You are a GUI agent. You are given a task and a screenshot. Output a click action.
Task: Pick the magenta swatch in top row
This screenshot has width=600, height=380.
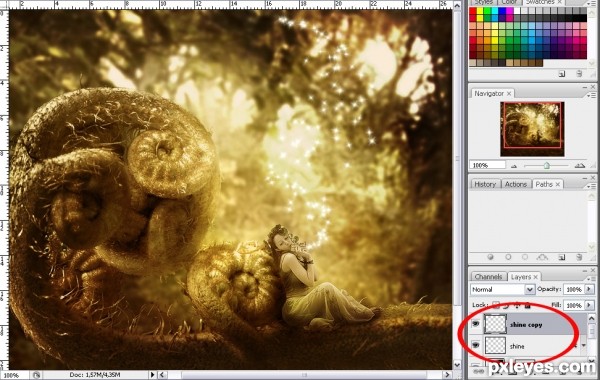pos(510,10)
